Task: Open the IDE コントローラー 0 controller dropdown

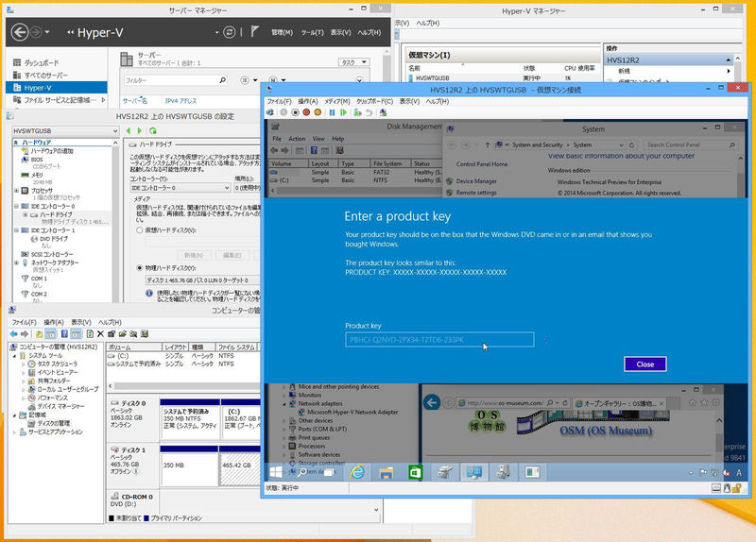Action: (x=180, y=188)
